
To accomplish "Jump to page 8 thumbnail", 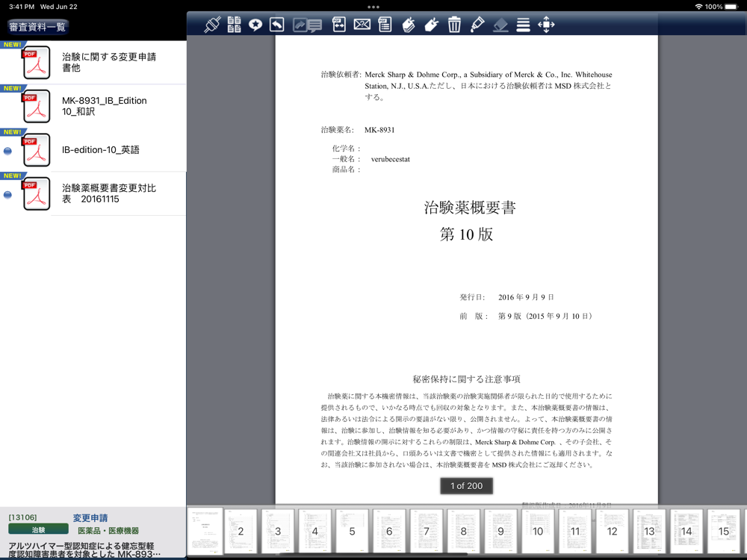I will click(464, 531).
